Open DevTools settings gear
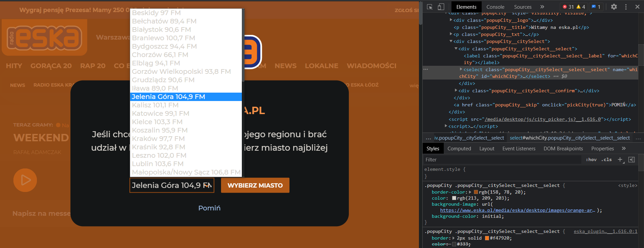Image resolution: width=644 pixels, height=248 pixels. click(x=614, y=7)
